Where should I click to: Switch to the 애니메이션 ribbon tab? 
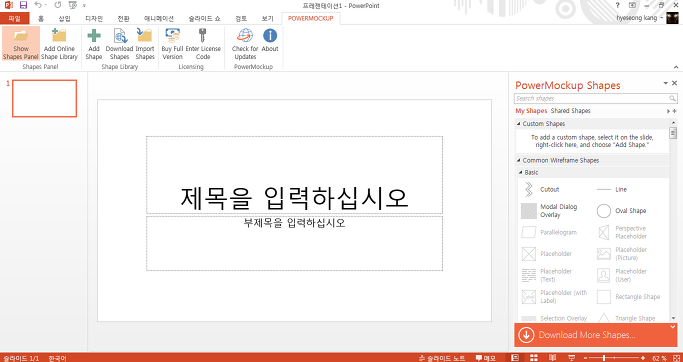(159, 18)
